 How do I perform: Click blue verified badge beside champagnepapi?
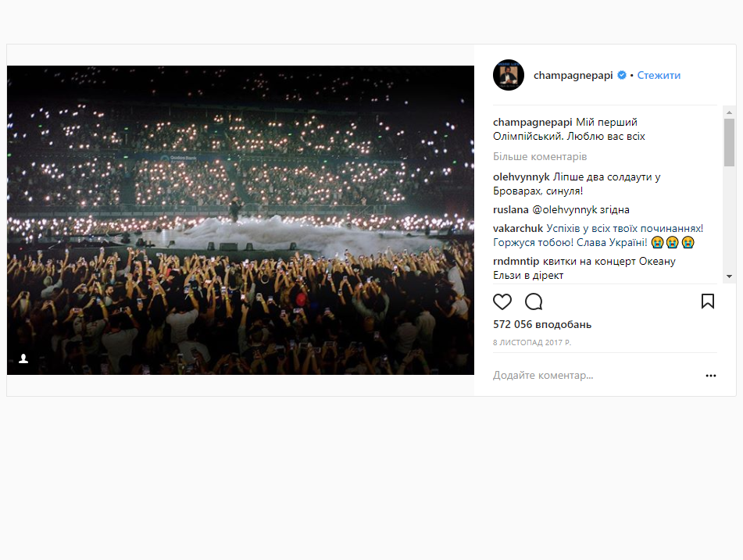pos(622,75)
